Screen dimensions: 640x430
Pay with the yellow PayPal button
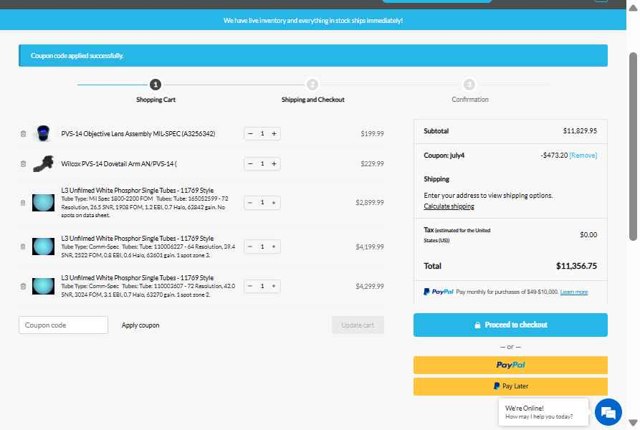pyautogui.click(x=510, y=365)
